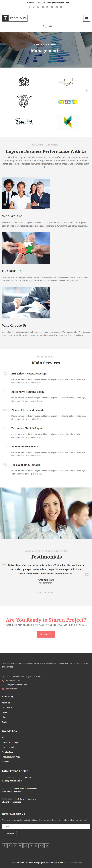Open the footer LinkedIn icon
Screen dimensions: 92x868
coord(31,845)
